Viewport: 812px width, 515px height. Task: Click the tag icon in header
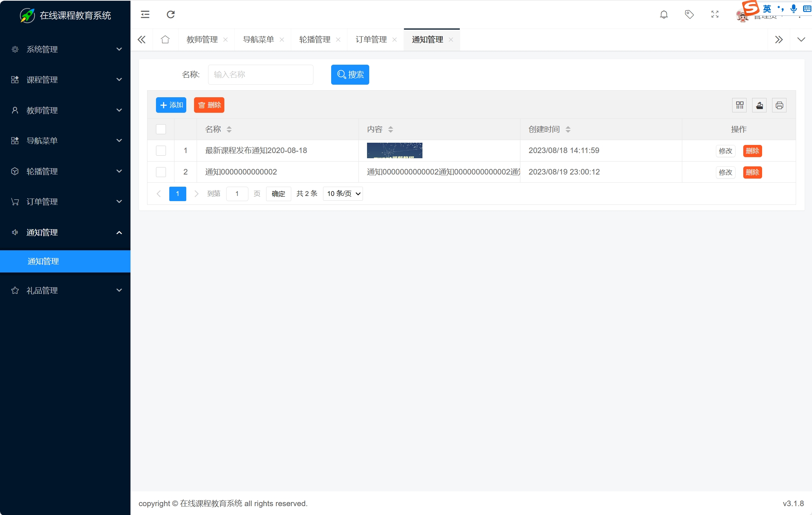pos(689,14)
